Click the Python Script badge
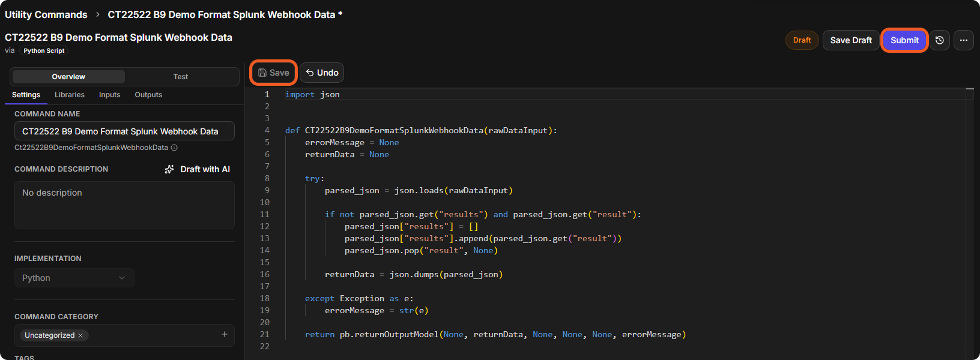 tap(44, 50)
